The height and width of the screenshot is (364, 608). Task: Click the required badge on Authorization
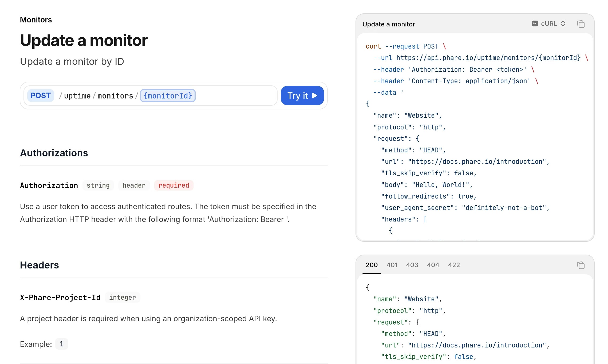[174, 185]
